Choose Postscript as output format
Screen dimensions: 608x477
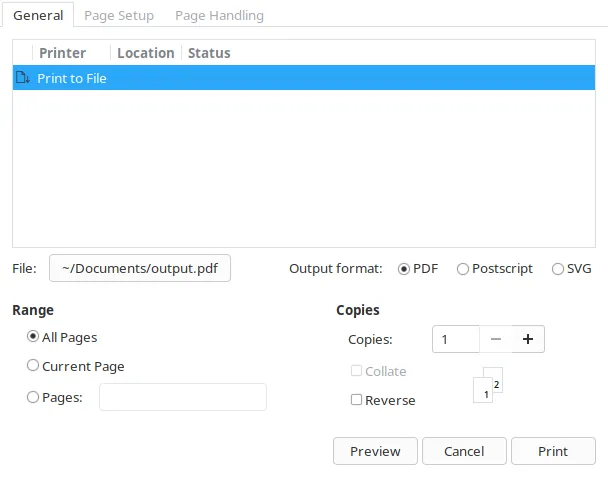463,269
